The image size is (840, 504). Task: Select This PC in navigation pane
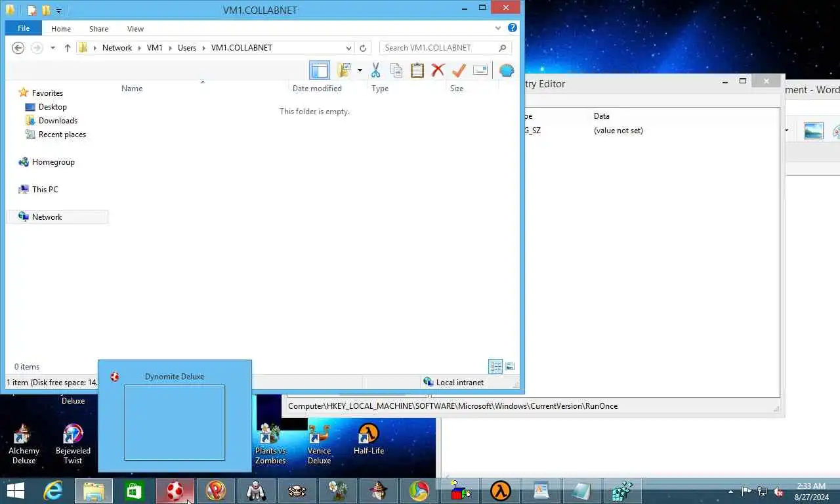(45, 189)
